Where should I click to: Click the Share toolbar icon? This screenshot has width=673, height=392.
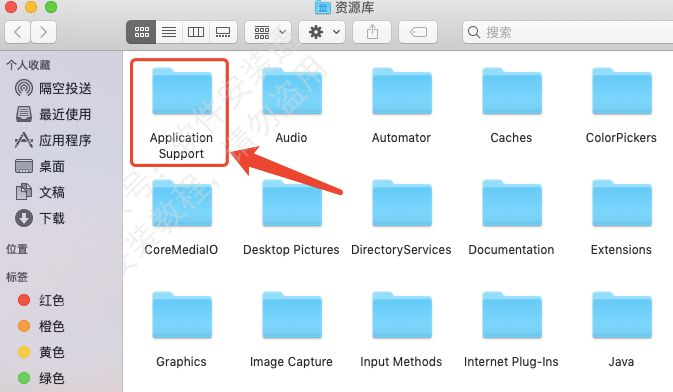point(372,32)
